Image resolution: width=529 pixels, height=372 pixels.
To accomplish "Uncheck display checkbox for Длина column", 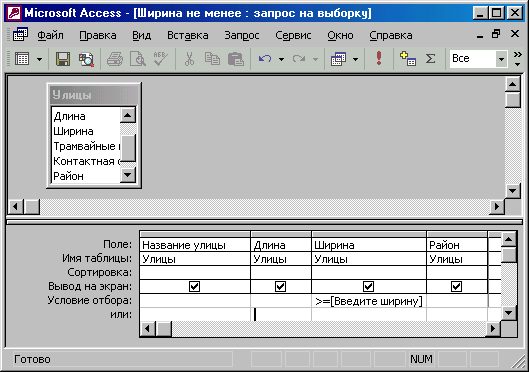I will (280, 286).
